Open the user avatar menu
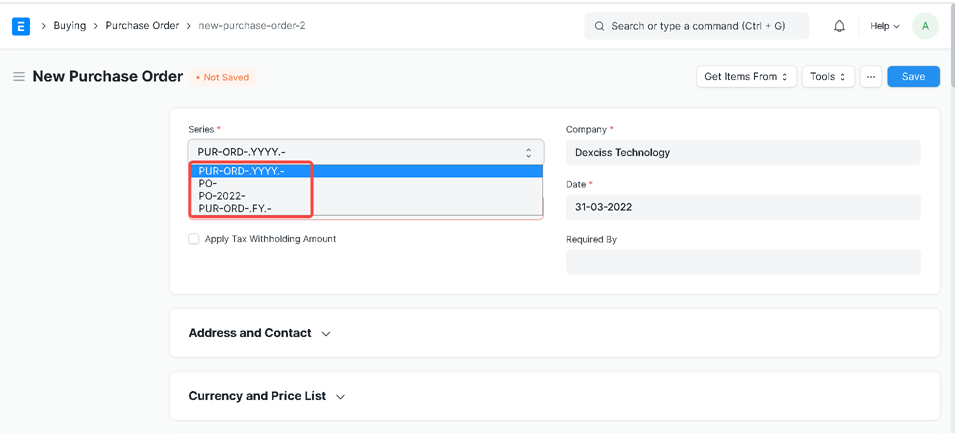The width and height of the screenshot is (955, 433). tap(925, 26)
